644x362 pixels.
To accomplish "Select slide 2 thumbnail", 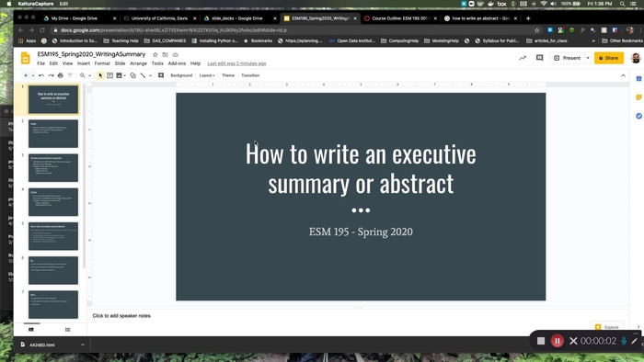I will (x=53, y=133).
